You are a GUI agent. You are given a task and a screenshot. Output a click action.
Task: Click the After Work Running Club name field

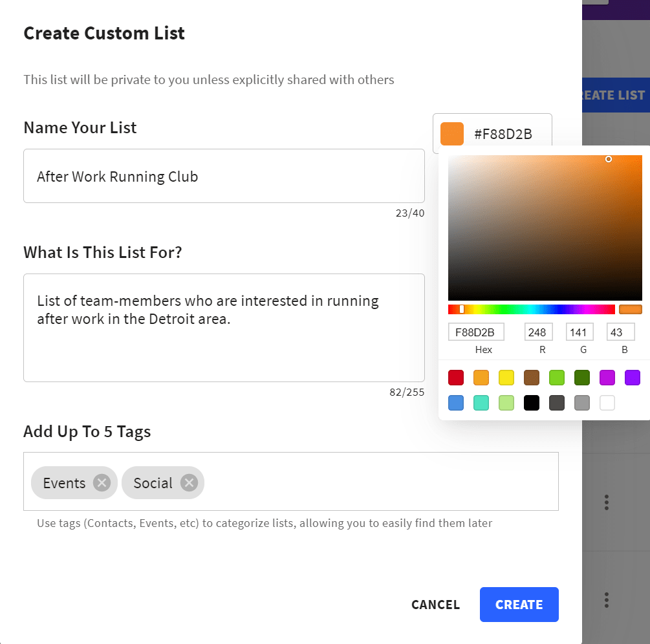pyautogui.click(x=224, y=176)
